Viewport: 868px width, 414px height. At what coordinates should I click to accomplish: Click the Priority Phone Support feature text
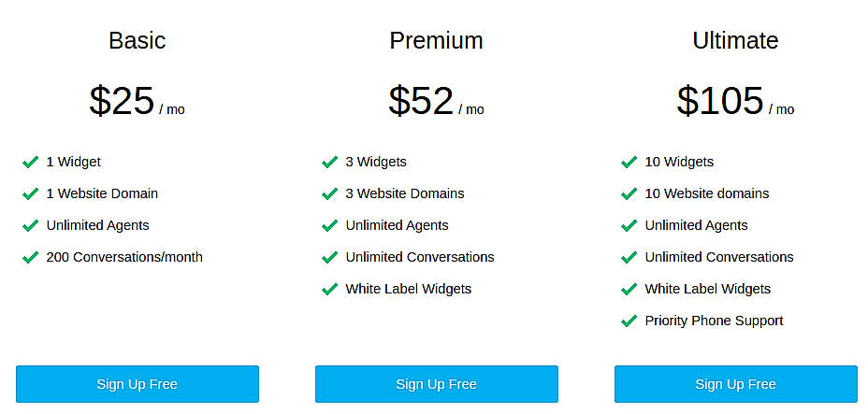pyautogui.click(x=714, y=321)
